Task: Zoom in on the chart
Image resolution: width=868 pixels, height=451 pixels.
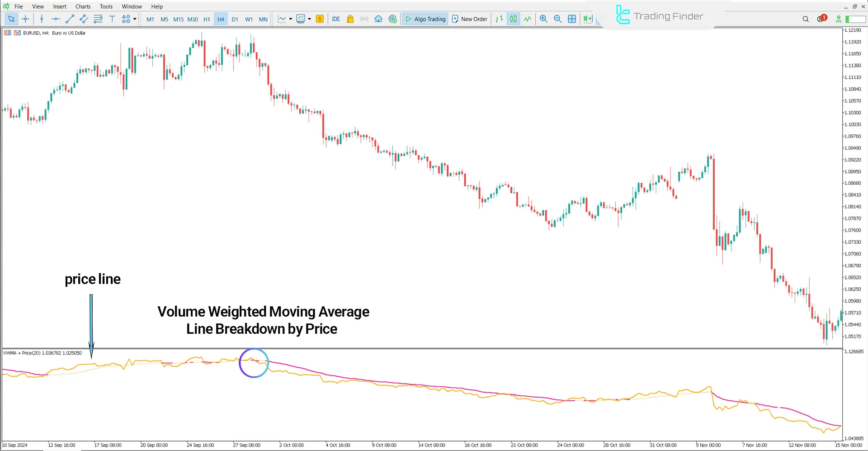Action: (543, 19)
